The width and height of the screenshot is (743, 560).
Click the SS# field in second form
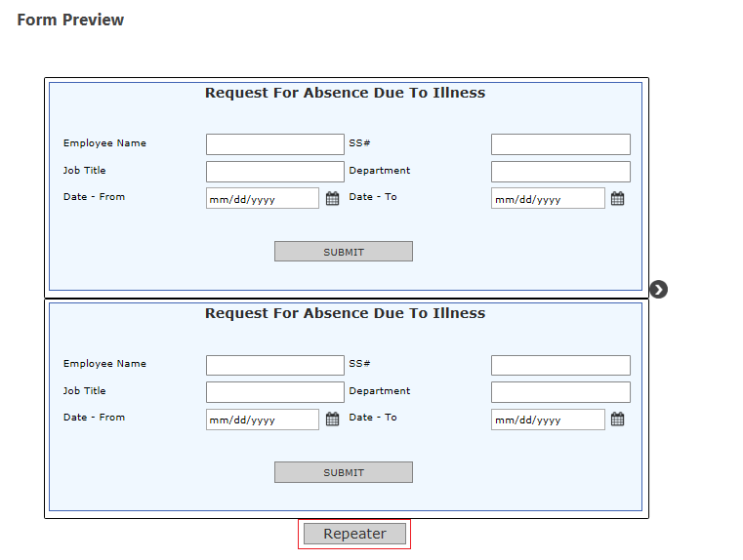559,365
